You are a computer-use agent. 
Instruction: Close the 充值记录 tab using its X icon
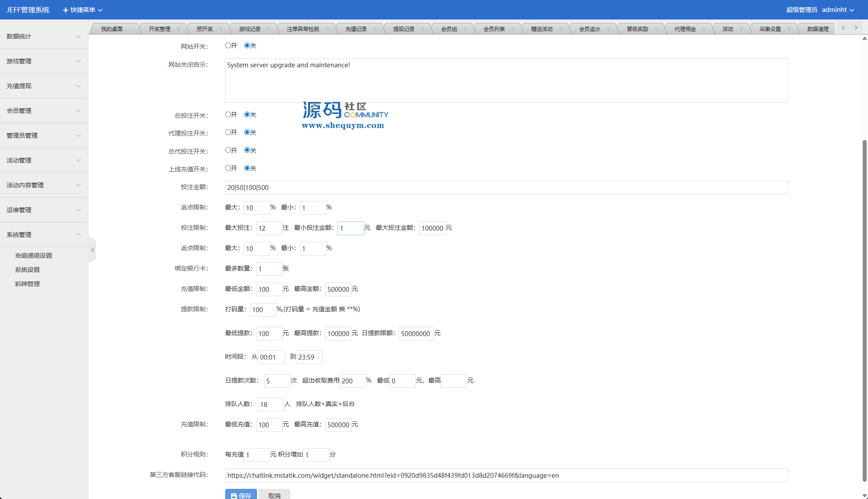[x=375, y=29]
